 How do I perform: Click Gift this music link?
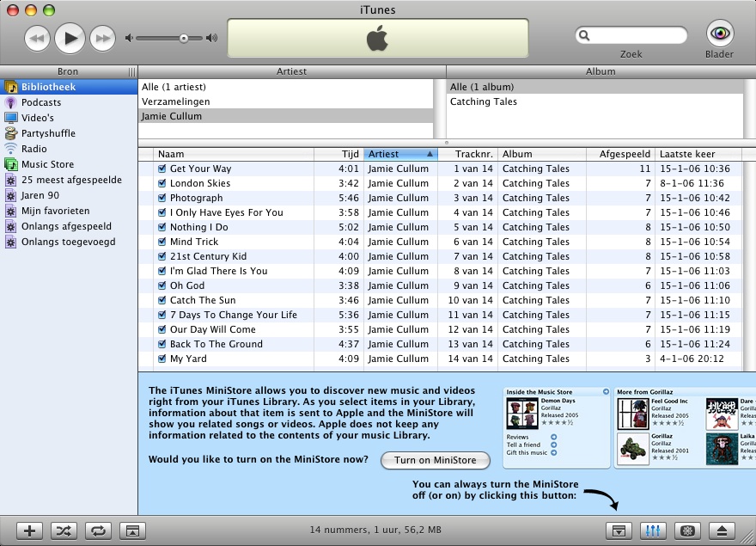[527, 452]
